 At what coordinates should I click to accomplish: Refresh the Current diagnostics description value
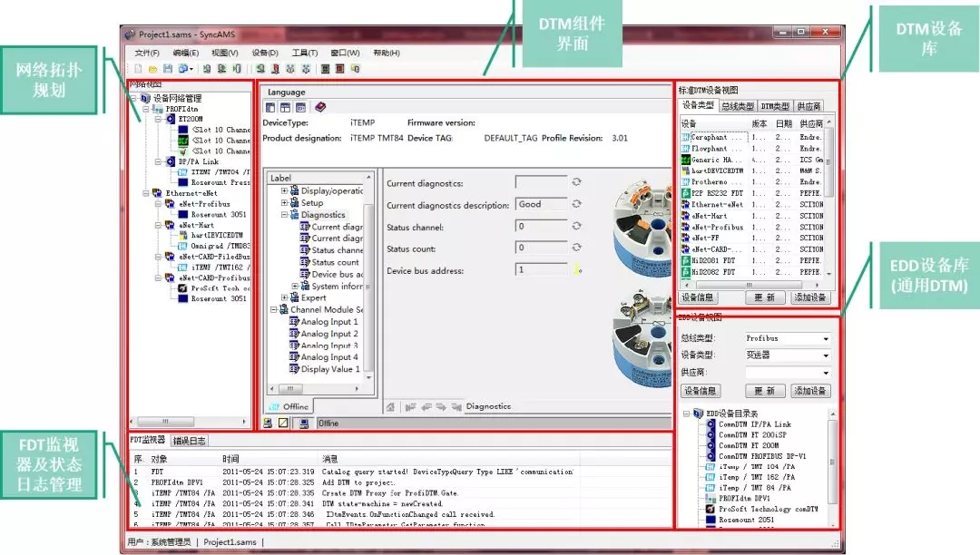pyautogui.click(x=576, y=204)
